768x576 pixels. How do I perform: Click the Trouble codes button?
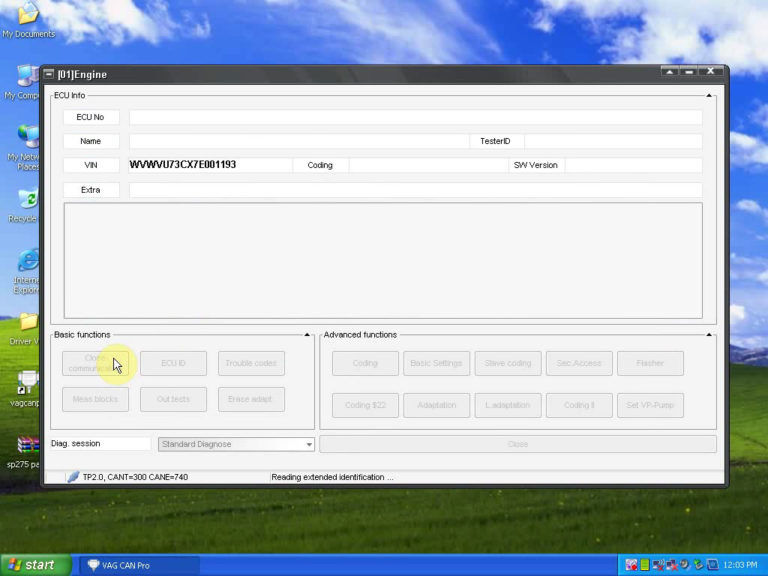tap(251, 363)
